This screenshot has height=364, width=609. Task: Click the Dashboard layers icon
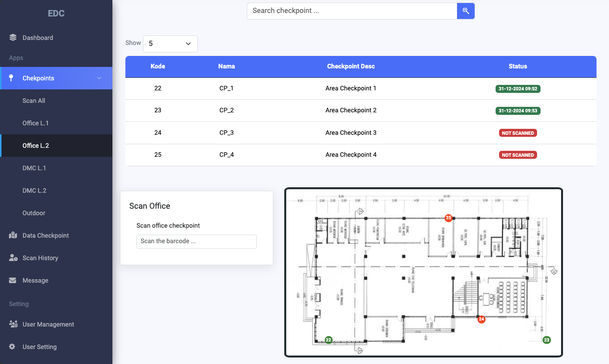coord(13,37)
